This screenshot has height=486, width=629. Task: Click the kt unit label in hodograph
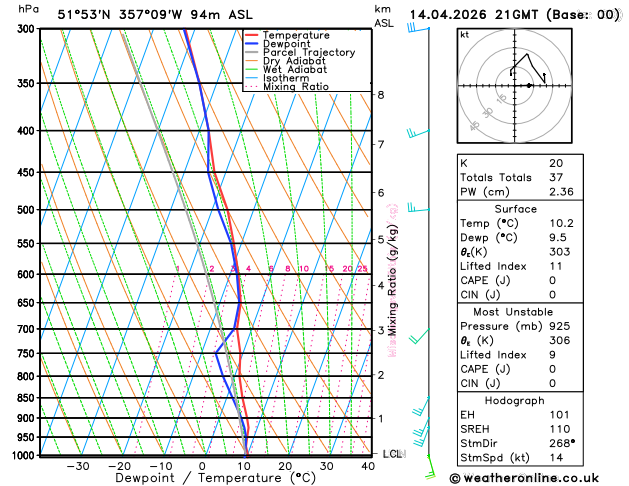465,35
